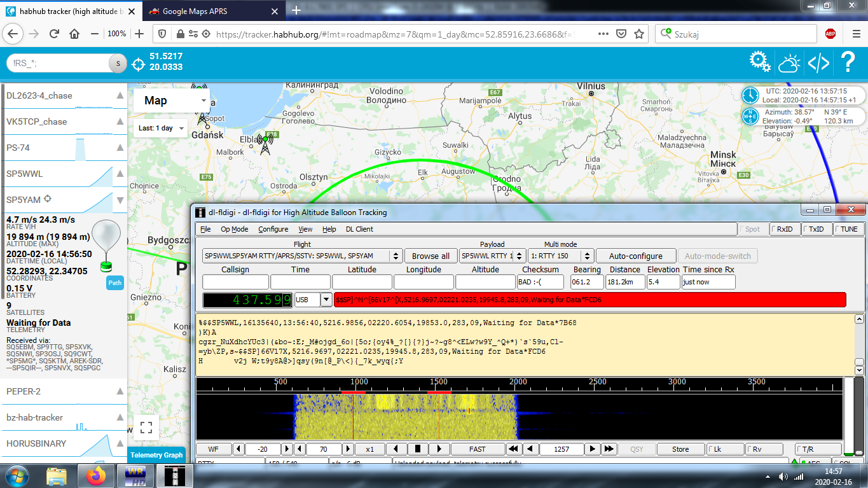Open the USB sideband mode dropdown
Viewport: 868px width, 488px height.
(x=326, y=300)
